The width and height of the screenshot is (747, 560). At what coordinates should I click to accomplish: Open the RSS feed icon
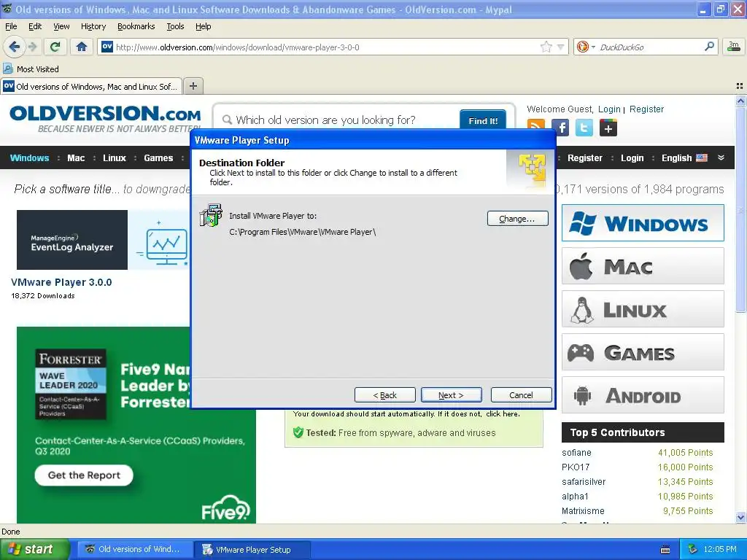click(536, 127)
